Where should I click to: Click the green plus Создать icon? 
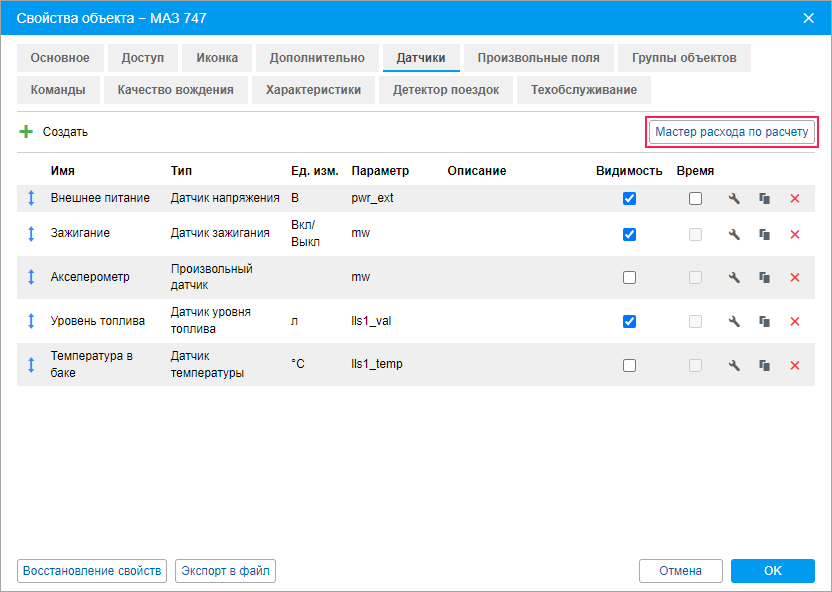pos(26,131)
